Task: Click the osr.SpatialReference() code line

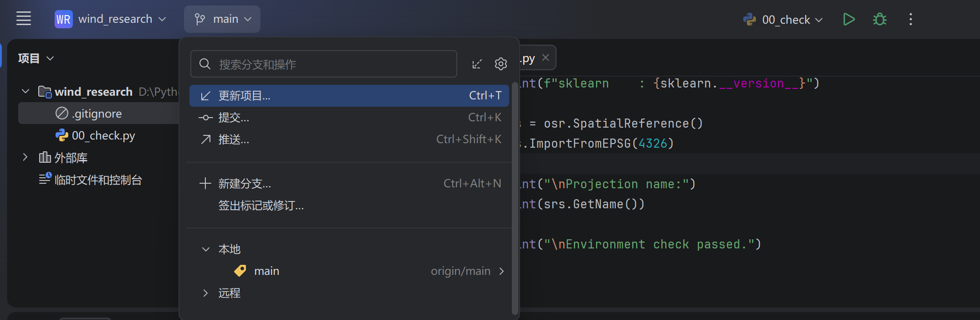Action: [612, 124]
